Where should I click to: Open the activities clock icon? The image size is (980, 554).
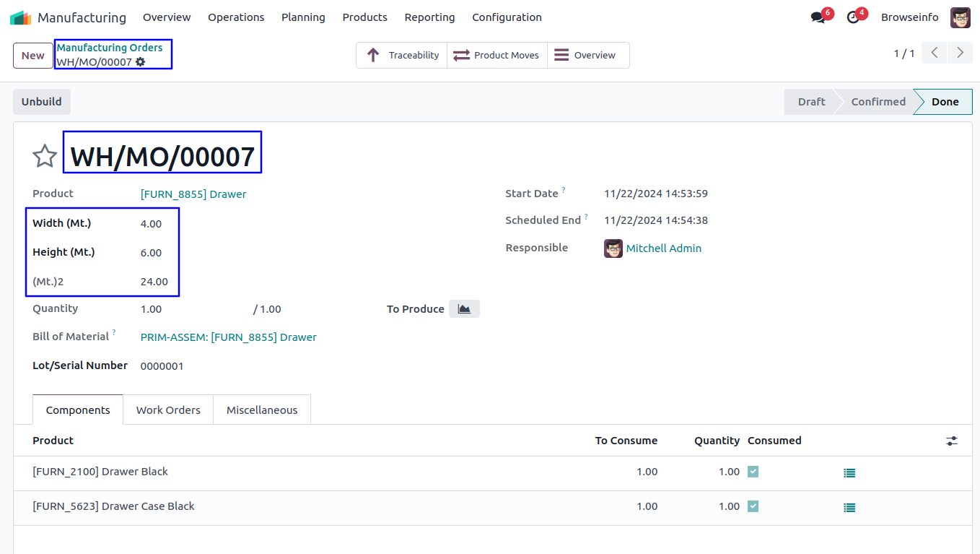point(853,17)
